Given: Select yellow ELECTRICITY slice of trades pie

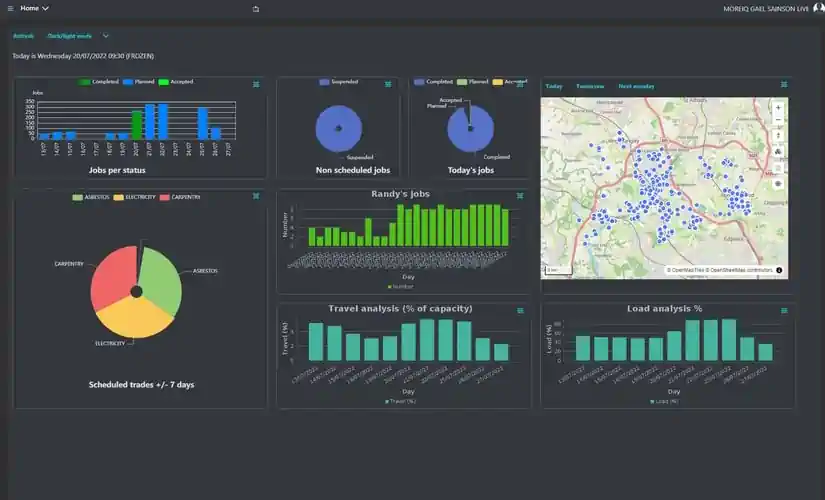Looking at the screenshot, I should pyautogui.click(x=134, y=318).
